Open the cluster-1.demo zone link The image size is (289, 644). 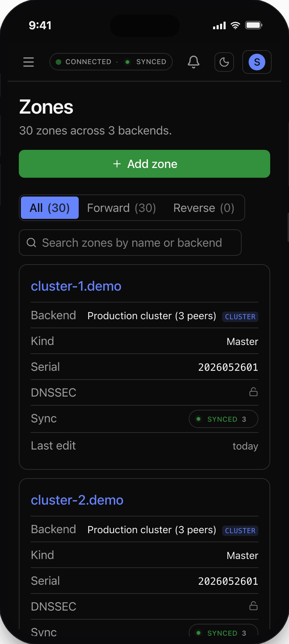pos(76,286)
